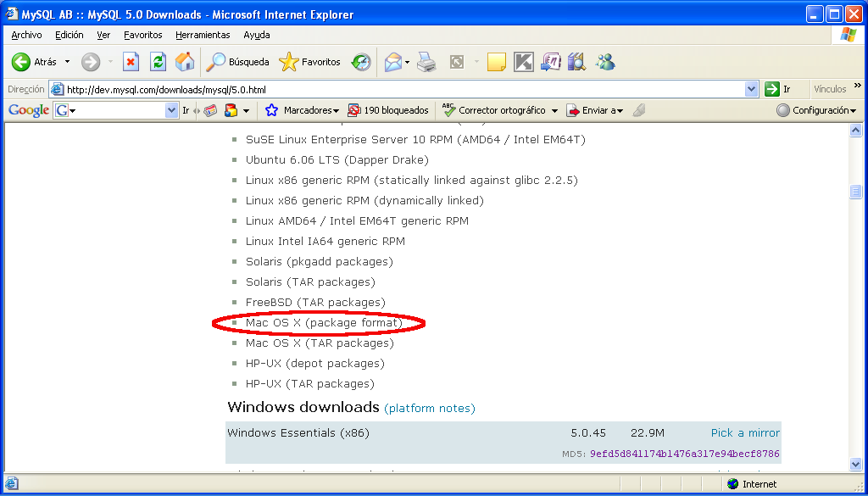Open the Messenger buddies icon
This screenshot has height=496, width=868.
[605, 62]
